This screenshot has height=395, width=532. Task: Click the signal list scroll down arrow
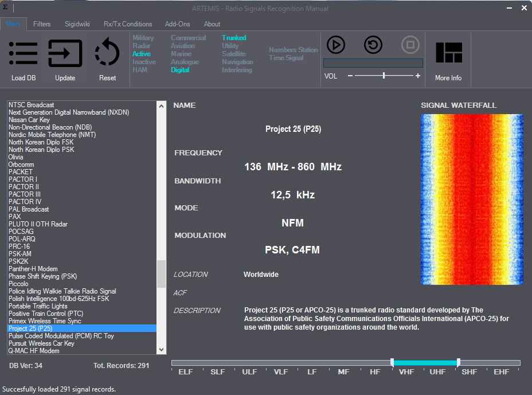(162, 350)
